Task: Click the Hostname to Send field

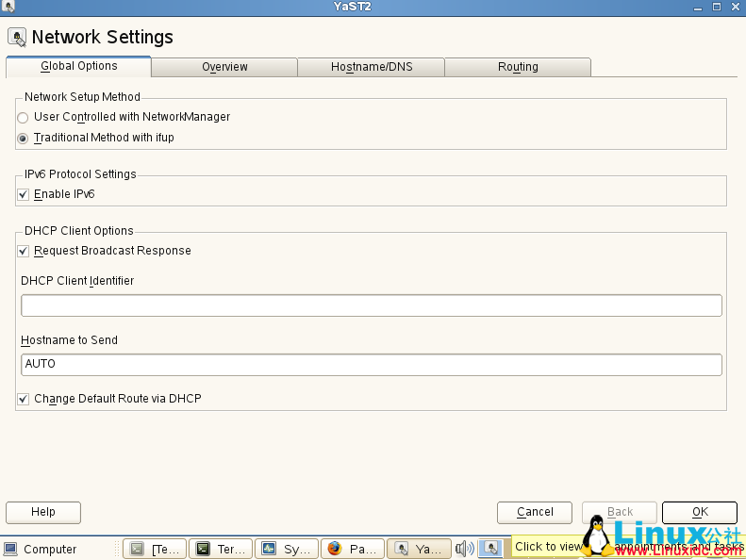Action: tap(372, 365)
